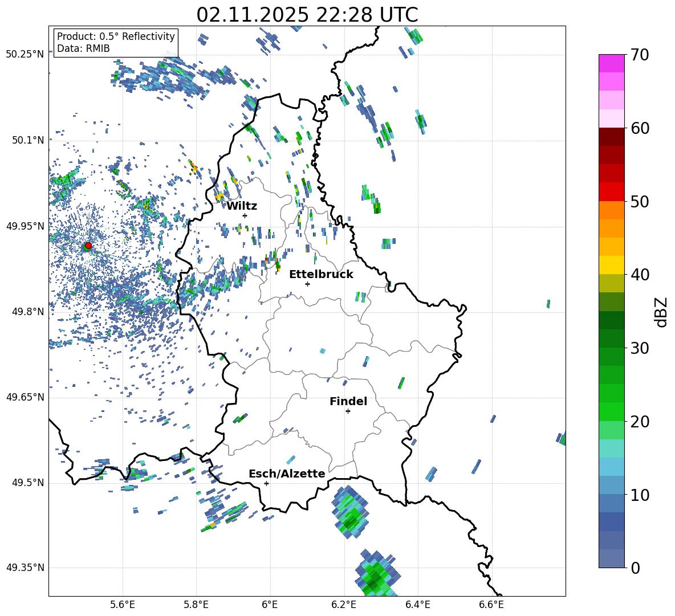Click the Esch/Alzette location cross marker

click(266, 483)
